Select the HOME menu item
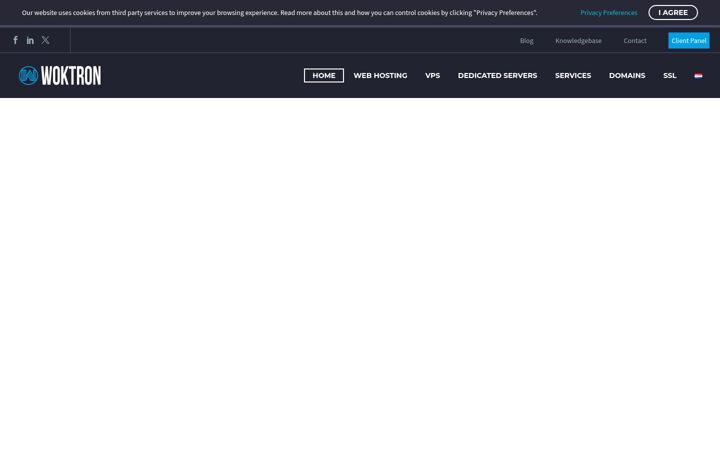This screenshot has height=450, width=720. point(324,75)
